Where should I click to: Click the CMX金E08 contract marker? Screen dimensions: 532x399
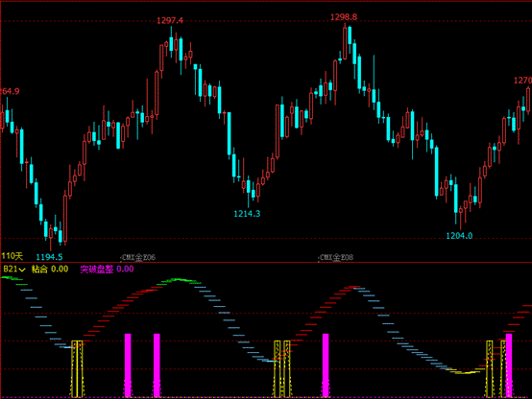336,257
